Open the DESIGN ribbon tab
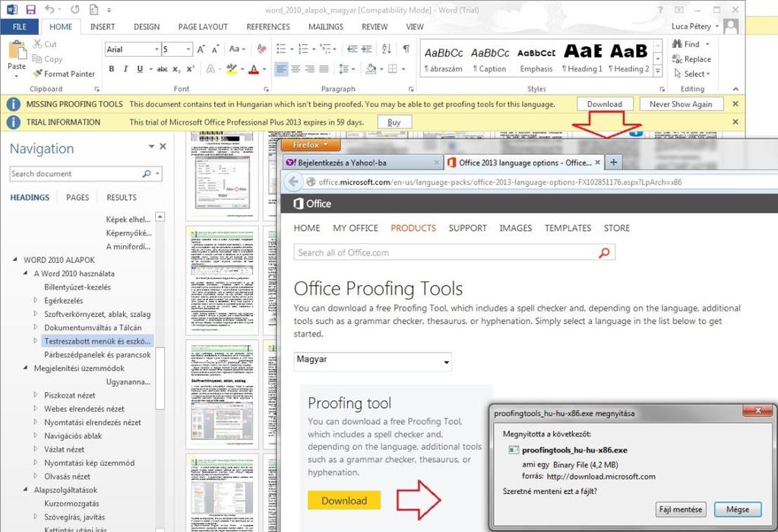 click(147, 27)
